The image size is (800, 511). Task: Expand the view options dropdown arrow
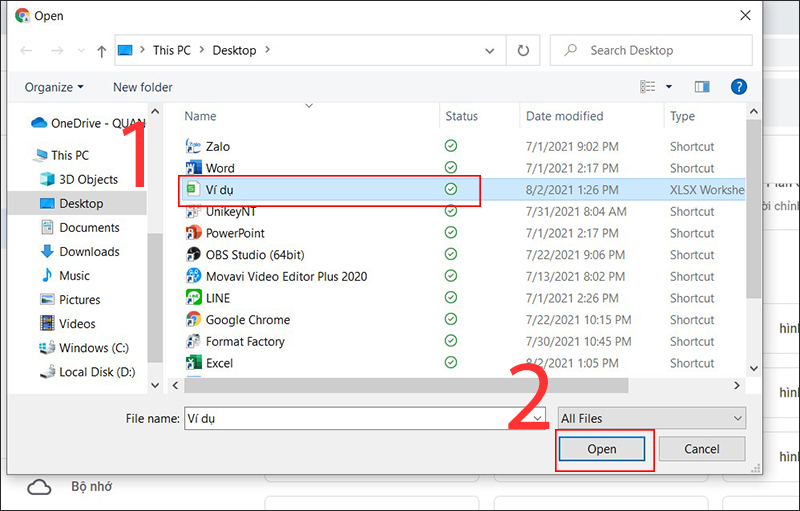coord(669,87)
